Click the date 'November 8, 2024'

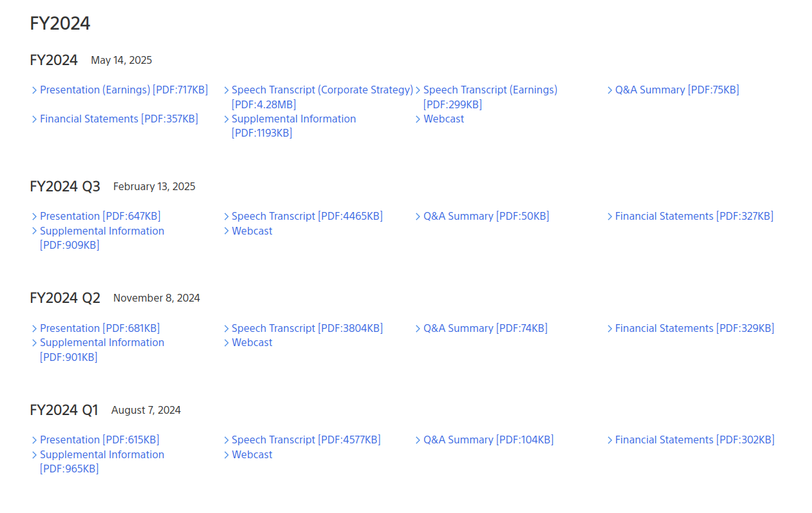pos(157,298)
